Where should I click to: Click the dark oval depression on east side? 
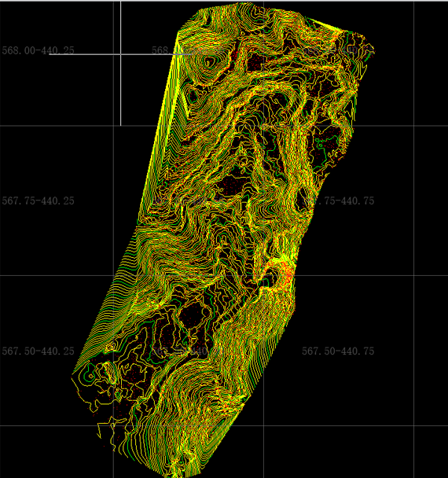303,200
